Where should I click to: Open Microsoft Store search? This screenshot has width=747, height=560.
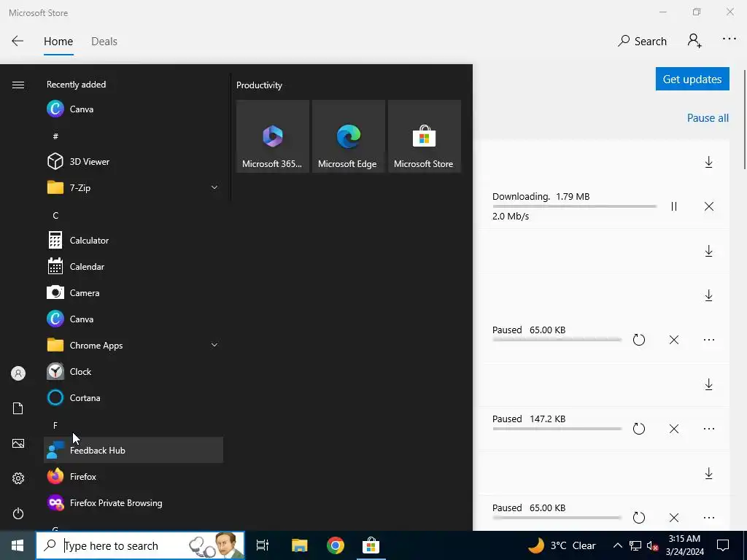point(642,41)
